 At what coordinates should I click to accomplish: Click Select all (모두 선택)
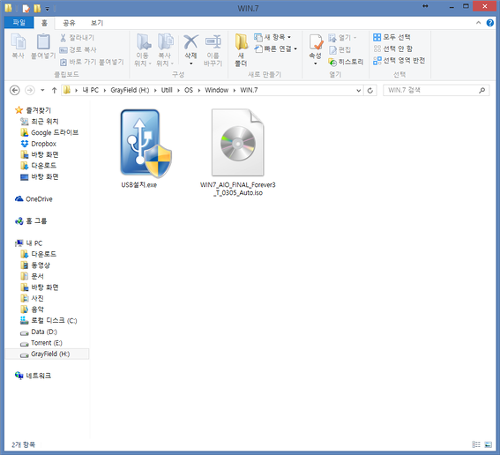point(392,37)
